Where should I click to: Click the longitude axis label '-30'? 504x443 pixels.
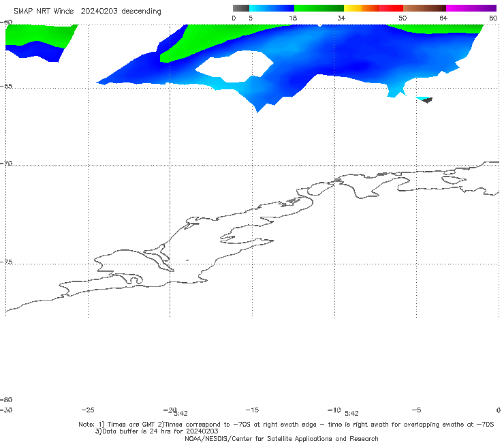[x=6, y=410]
